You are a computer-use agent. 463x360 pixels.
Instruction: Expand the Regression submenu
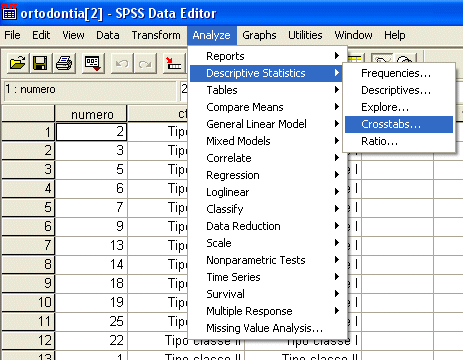(267, 175)
